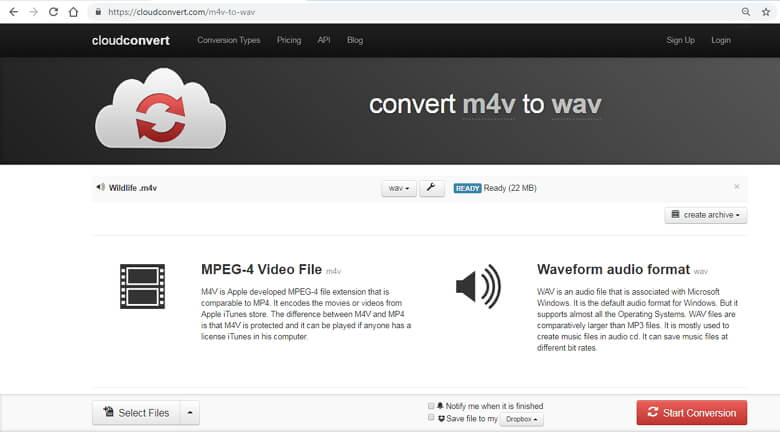Click MPEG-4 Video File heading

point(262,269)
